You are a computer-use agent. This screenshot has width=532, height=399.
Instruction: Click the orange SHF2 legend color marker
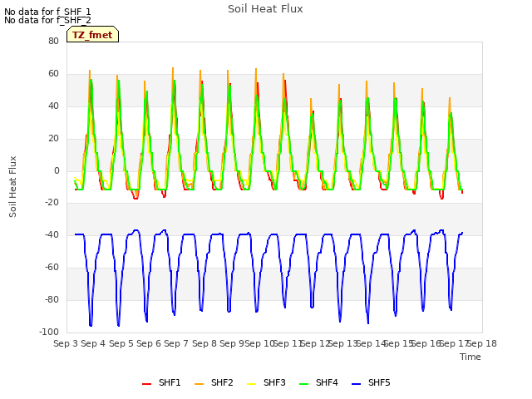tap(199, 384)
